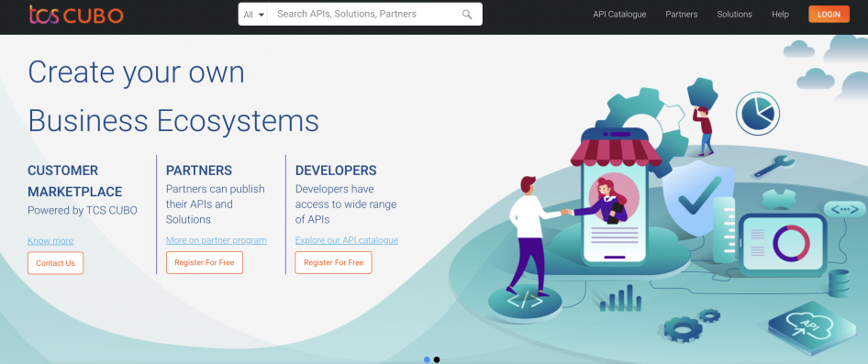868x364 pixels.
Task: Click the pie chart icon in illustration
Action: (758, 114)
